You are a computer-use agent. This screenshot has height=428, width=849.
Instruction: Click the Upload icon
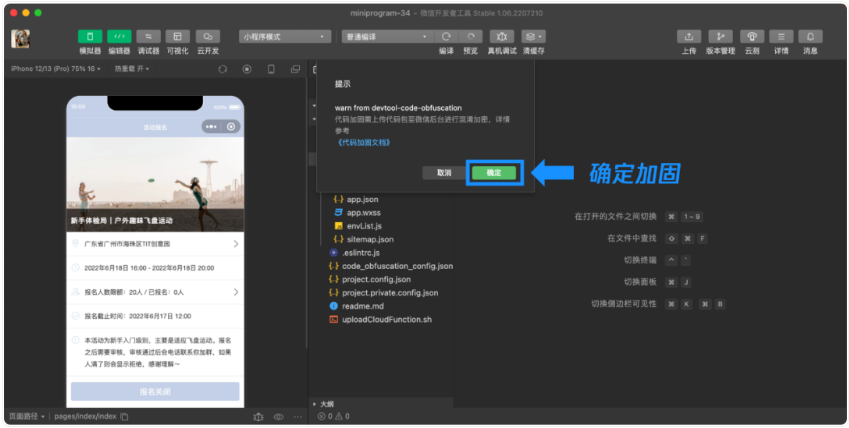[689, 37]
